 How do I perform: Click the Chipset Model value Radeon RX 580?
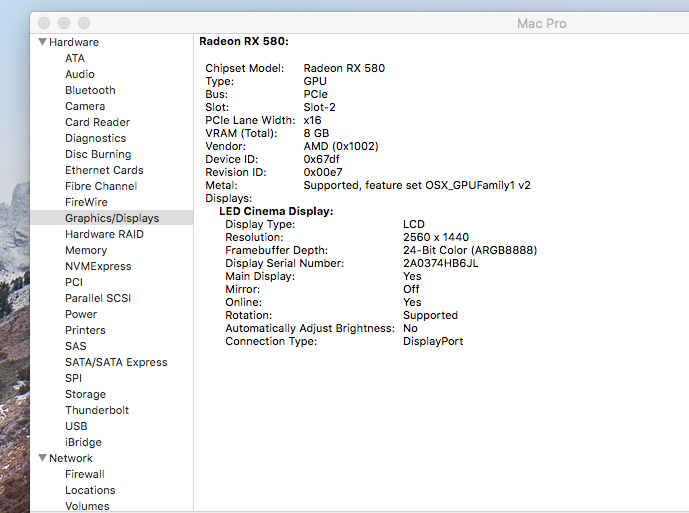[x=344, y=68]
